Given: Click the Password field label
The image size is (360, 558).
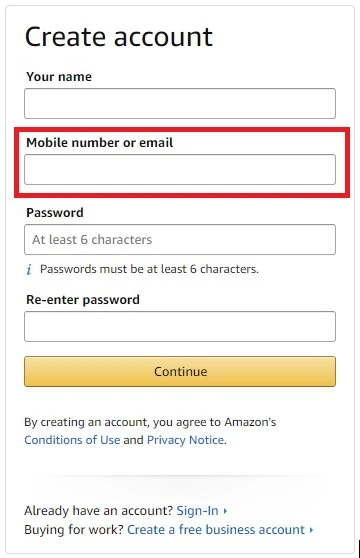Looking at the screenshot, I should 55,213.
